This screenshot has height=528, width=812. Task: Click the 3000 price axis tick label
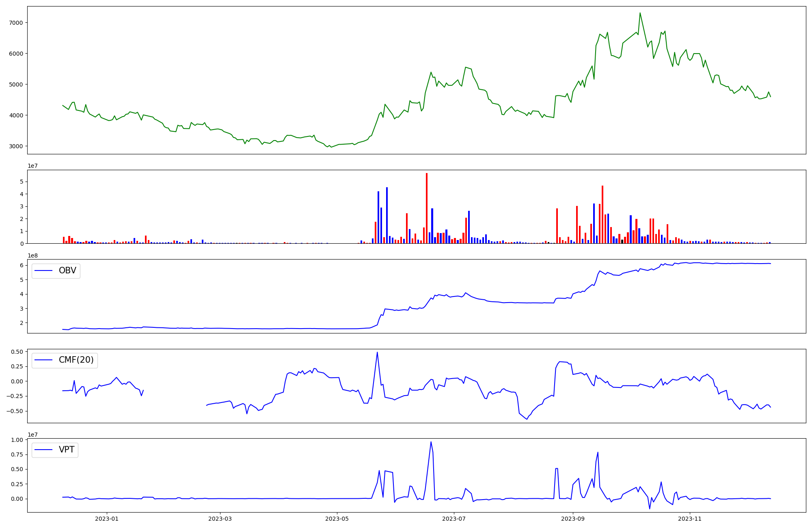[x=15, y=146]
